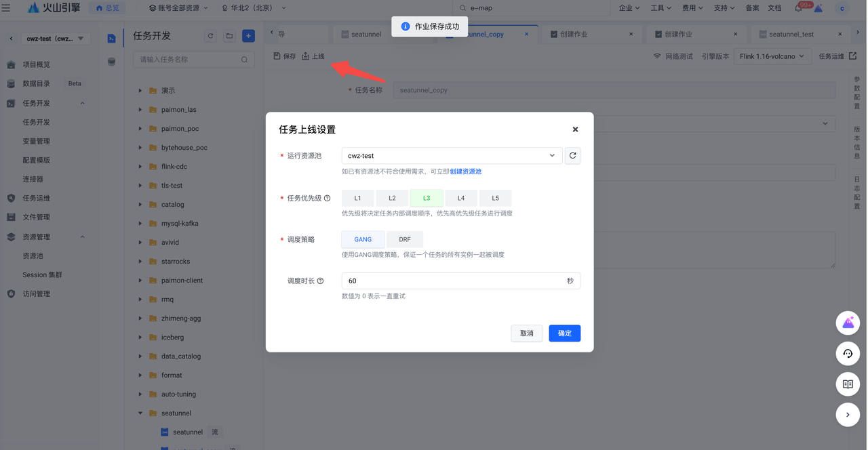Collapse the 资源管理 sidebar section
This screenshot has height=450, width=868.
[x=83, y=237]
